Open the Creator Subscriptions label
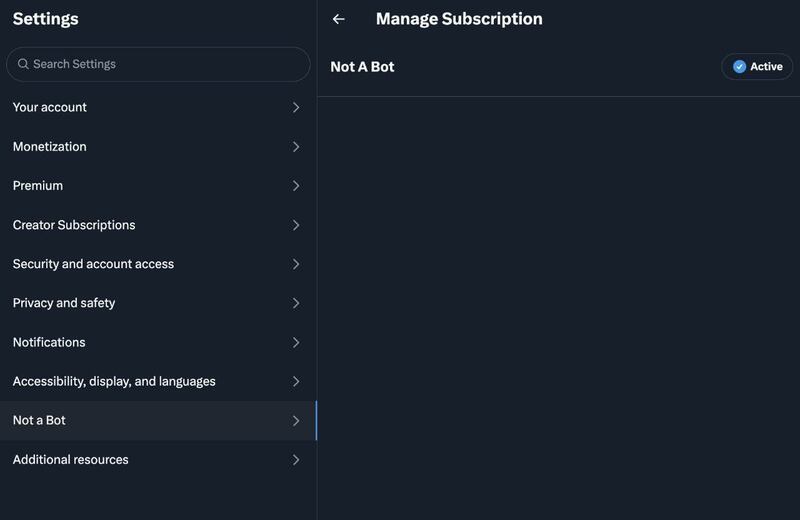The width and height of the screenshot is (800, 520). tap(74, 225)
